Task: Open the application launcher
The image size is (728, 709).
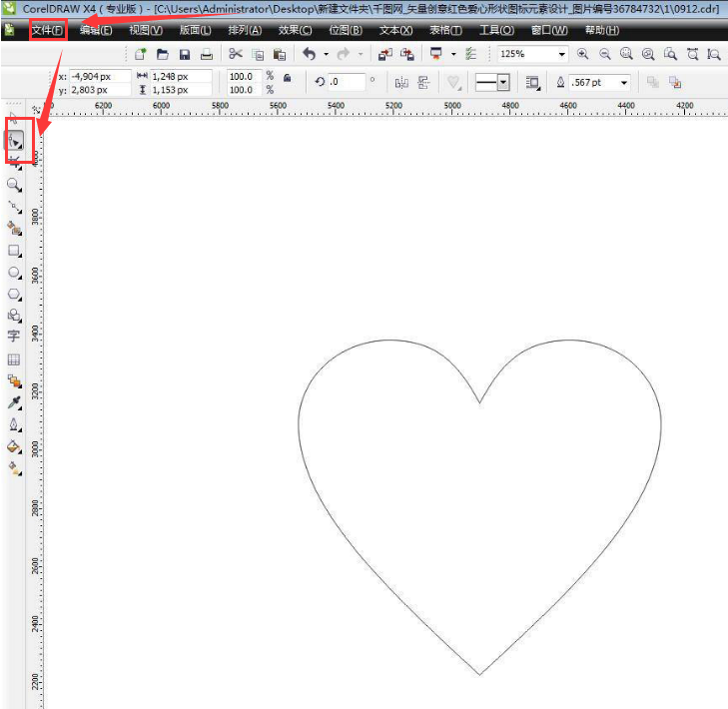Action: click(436, 54)
